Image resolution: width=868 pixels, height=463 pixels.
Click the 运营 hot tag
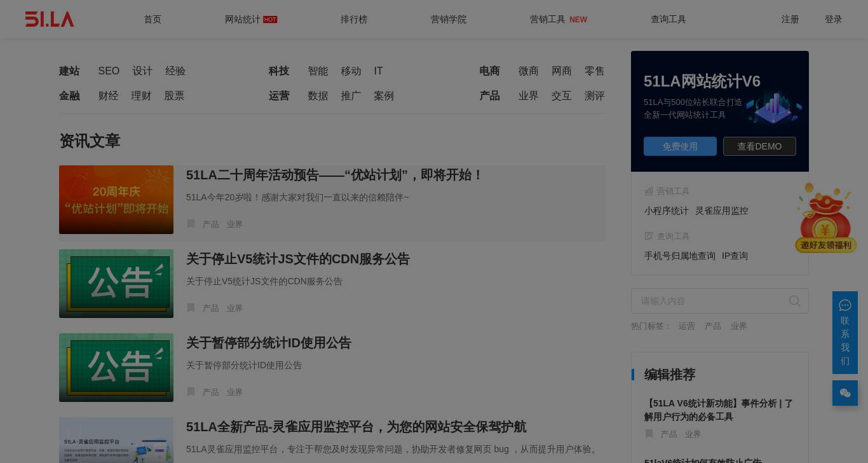[x=687, y=326]
